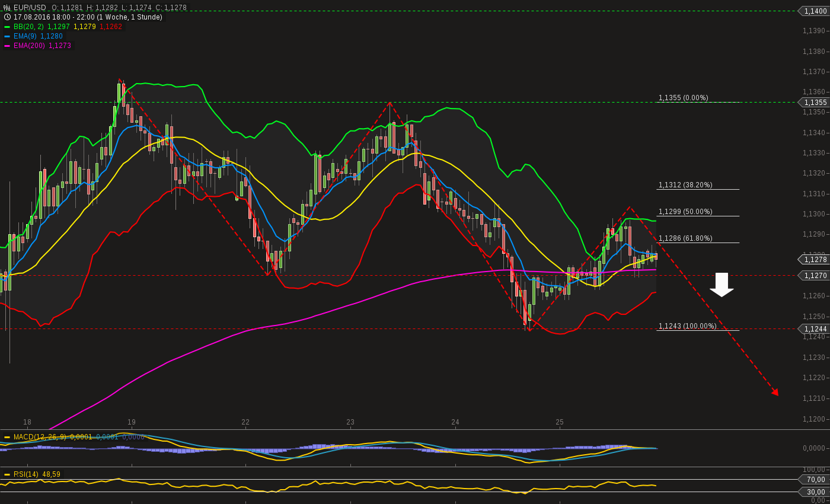
Task: Open the EMA(200) indicator label
Action: coord(30,46)
